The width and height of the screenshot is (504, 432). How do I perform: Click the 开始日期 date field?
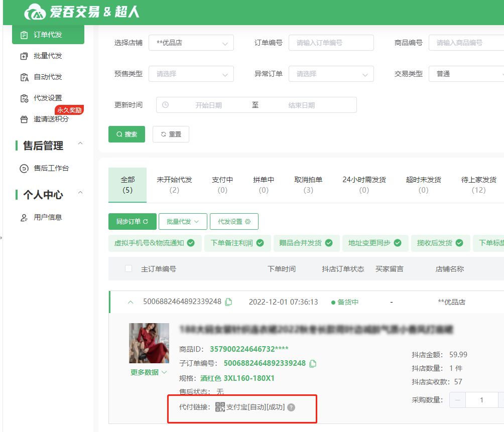(x=209, y=105)
